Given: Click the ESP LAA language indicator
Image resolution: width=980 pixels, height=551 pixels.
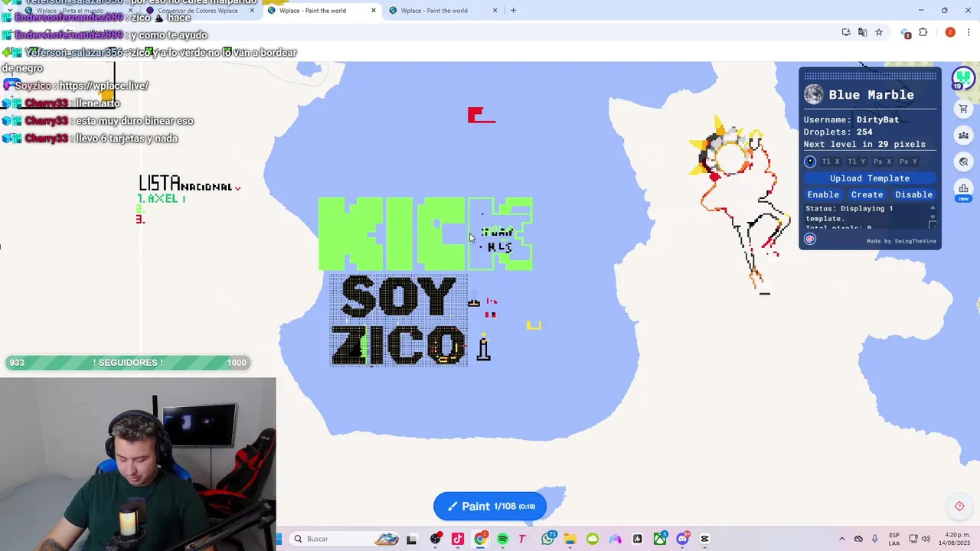Looking at the screenshot, I should (894, 539).
